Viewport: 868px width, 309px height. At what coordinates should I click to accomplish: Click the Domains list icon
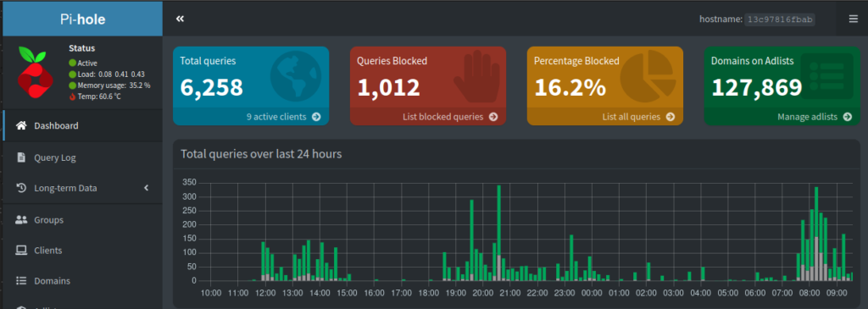21,281
